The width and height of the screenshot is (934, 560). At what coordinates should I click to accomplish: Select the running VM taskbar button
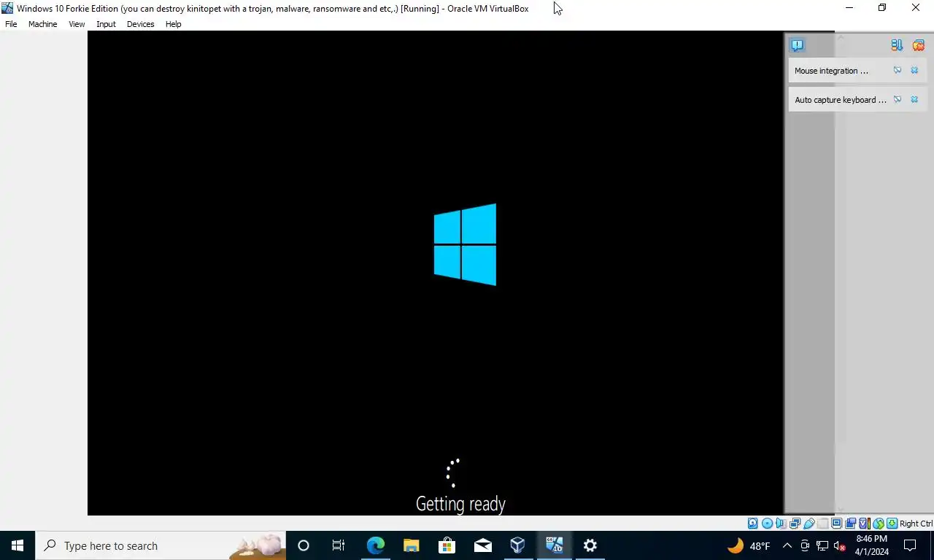[554, 545]
